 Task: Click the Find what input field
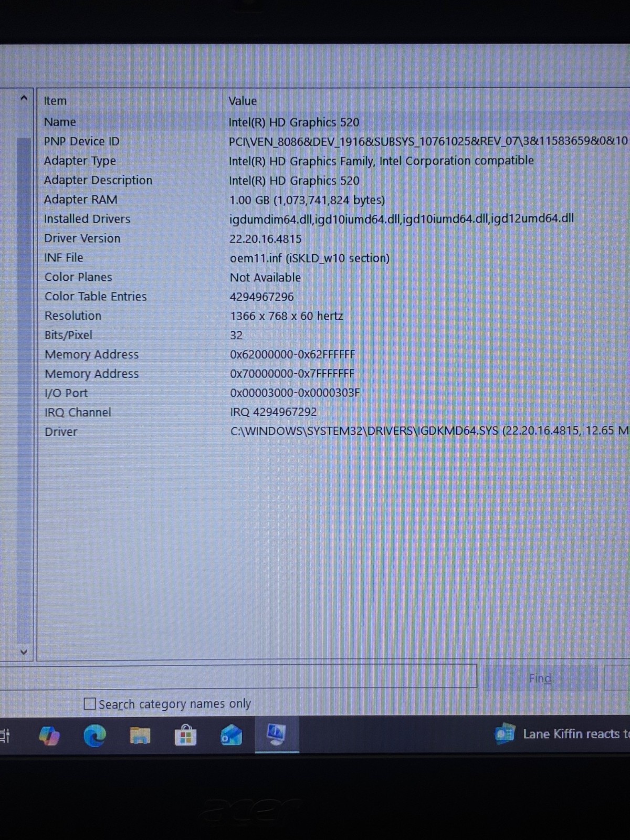click(238, 676)
